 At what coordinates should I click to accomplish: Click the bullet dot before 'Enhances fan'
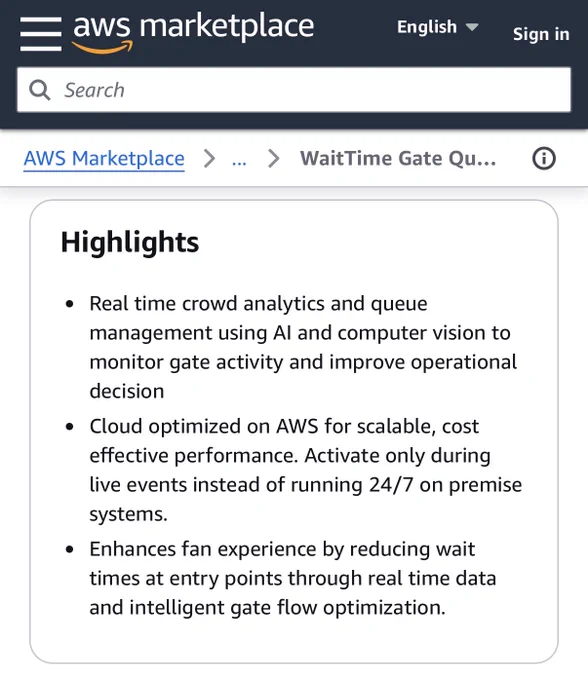pyautogui.click(x=69, y=549)
